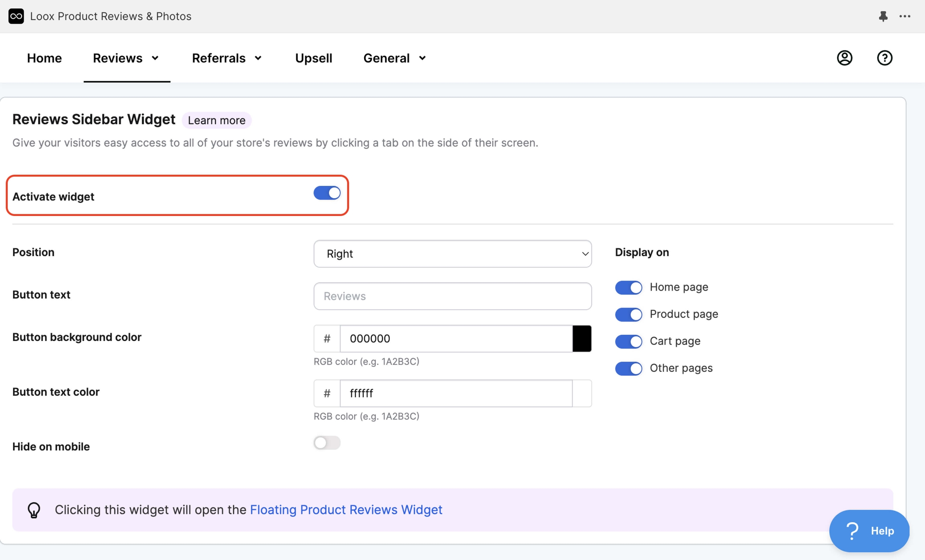Screen dimensions: 925x560
Task: Click the black button background color swatch
Action: [581, 338]
